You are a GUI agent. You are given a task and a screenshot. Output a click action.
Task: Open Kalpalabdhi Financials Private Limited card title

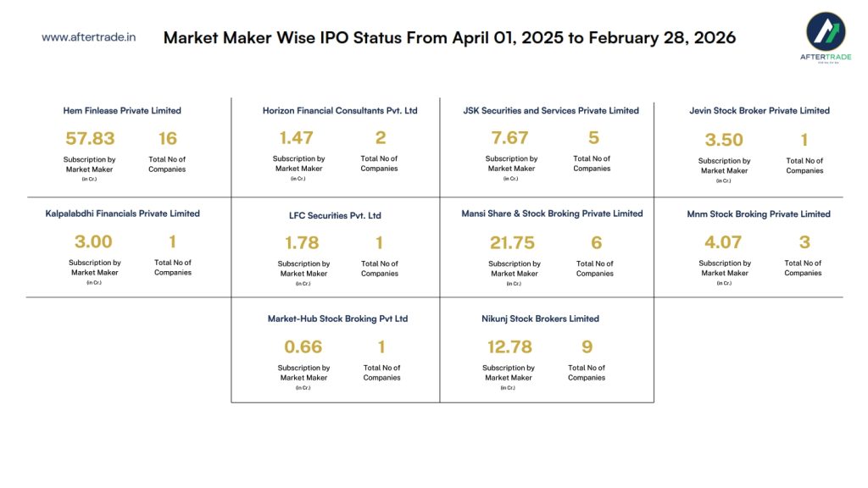click(x=122, y=213)
